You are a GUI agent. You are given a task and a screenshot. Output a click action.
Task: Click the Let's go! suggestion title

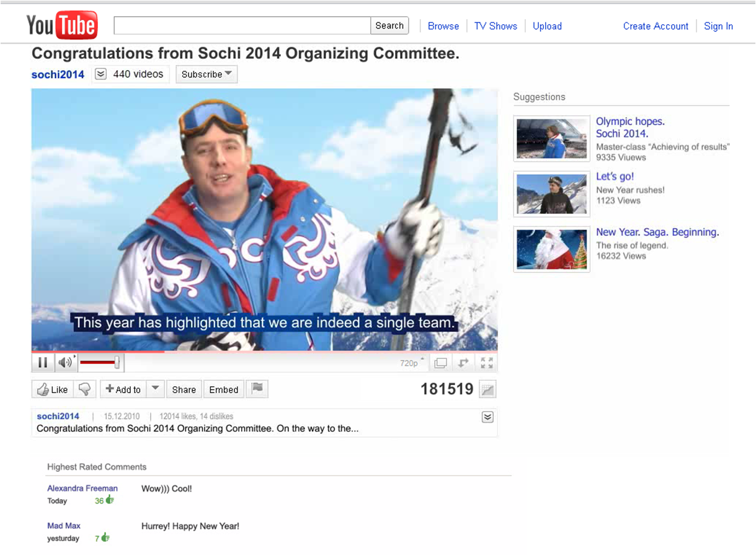point(615,177)
